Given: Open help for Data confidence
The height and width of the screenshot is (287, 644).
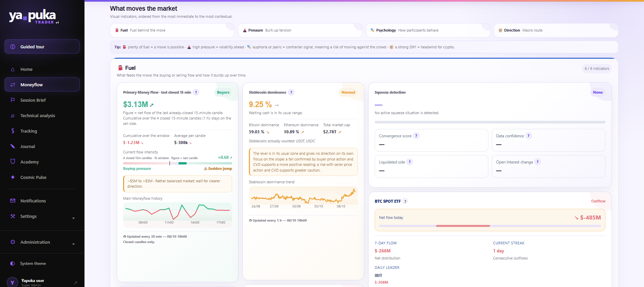Looking at the screenshot, I should coord(529,136).
